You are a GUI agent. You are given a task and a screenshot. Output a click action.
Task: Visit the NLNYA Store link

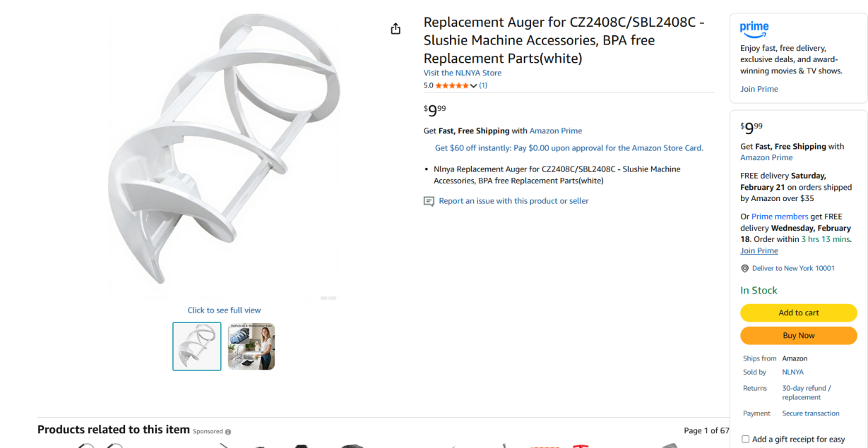[463, 73]
